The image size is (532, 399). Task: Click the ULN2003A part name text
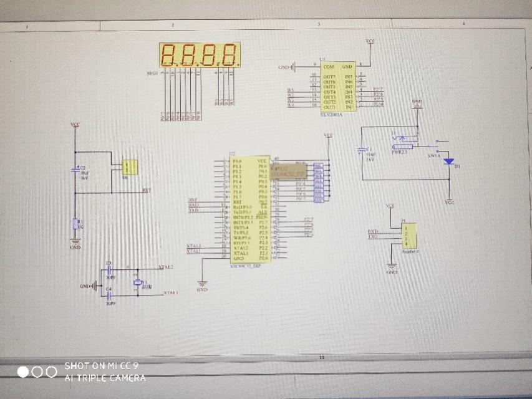[331, 115]
